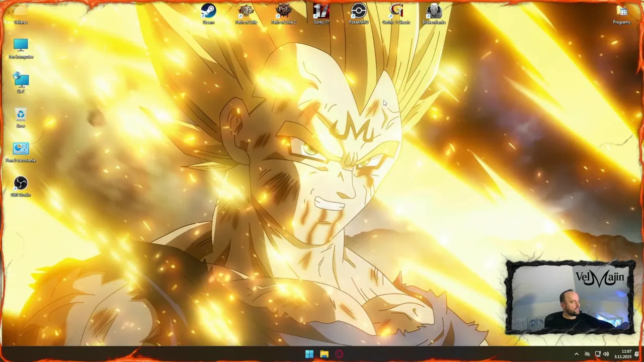Click the VelMajin webcam overlay
This screenshot has width=644, height=362.
click(570, 297)
